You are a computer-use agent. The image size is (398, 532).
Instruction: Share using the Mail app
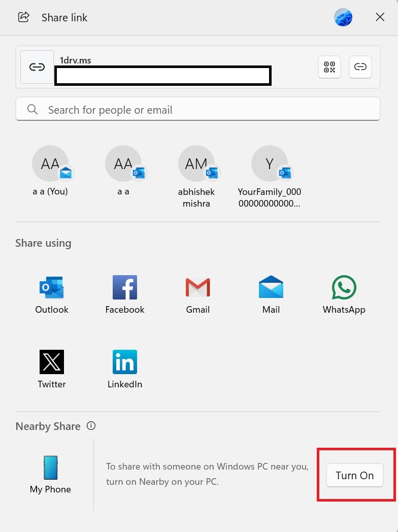pos(271,295)
